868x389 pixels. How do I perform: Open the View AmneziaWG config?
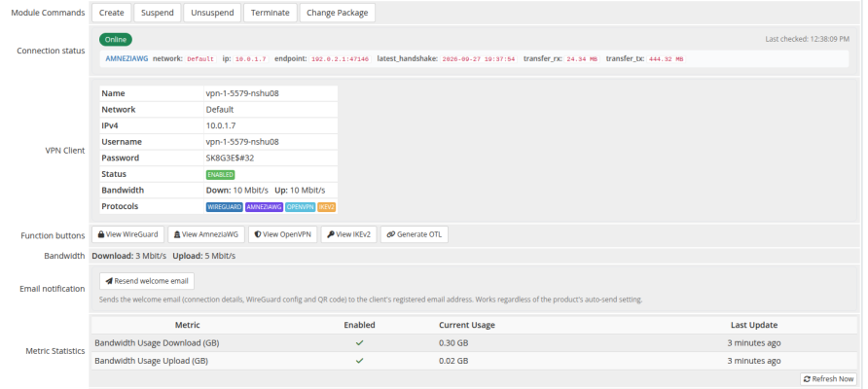(x=206, y=234)
